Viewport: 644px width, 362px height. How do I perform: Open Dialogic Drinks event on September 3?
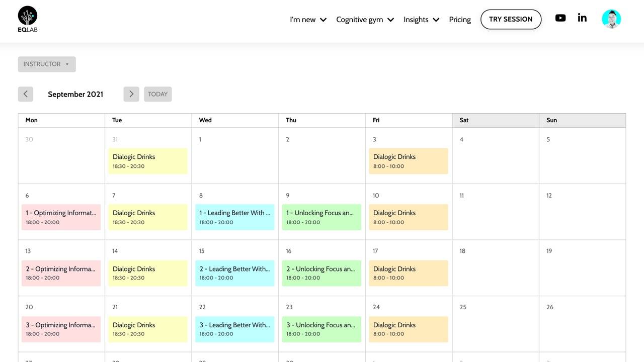point(408,161)
